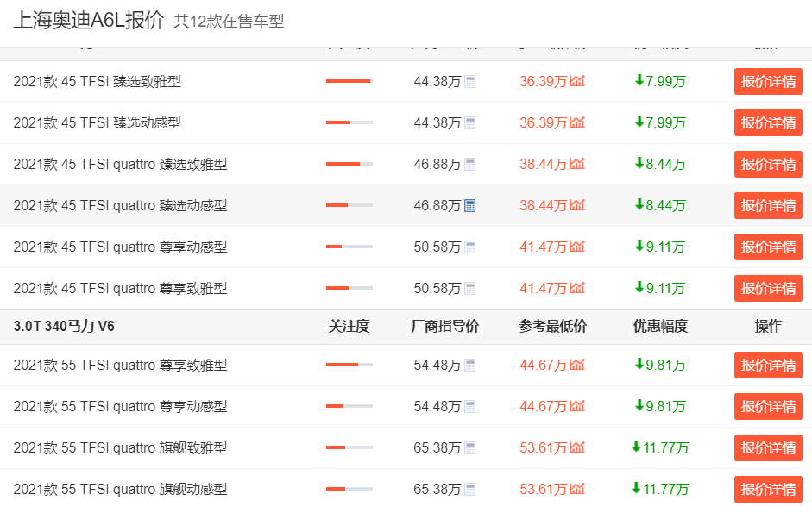Open calculator icon for 55 TFSI quattro 旗舰动感型
The width and height of the screenshot is (812, 519).
tap(469, 490)
